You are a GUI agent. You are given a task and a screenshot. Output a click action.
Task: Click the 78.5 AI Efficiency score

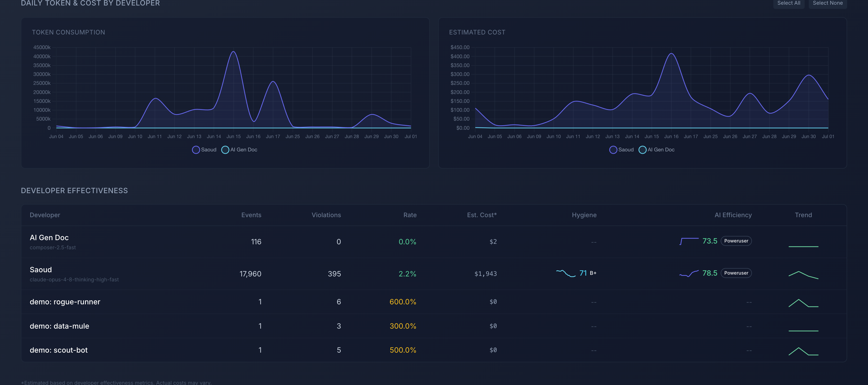tap(710, 273)
